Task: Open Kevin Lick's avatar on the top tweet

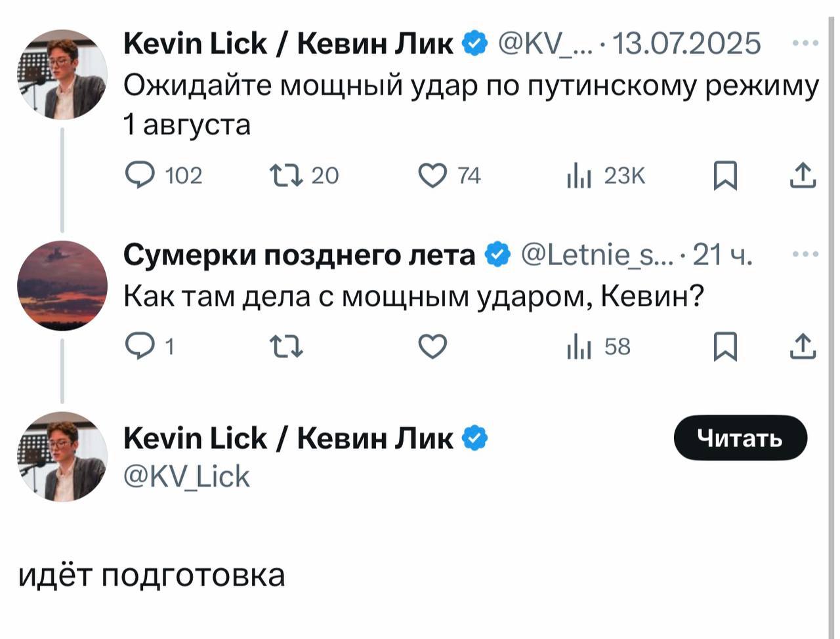Action: (62, 74)
